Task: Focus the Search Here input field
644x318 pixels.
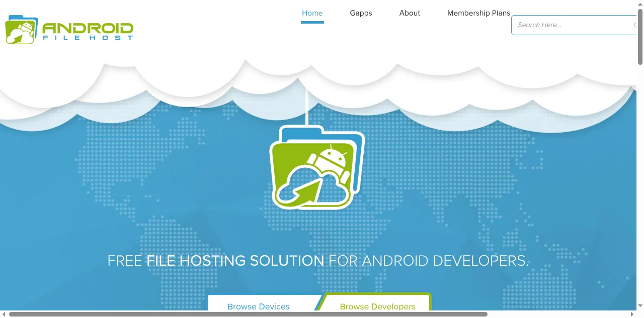Action: [x=574, y=25]
